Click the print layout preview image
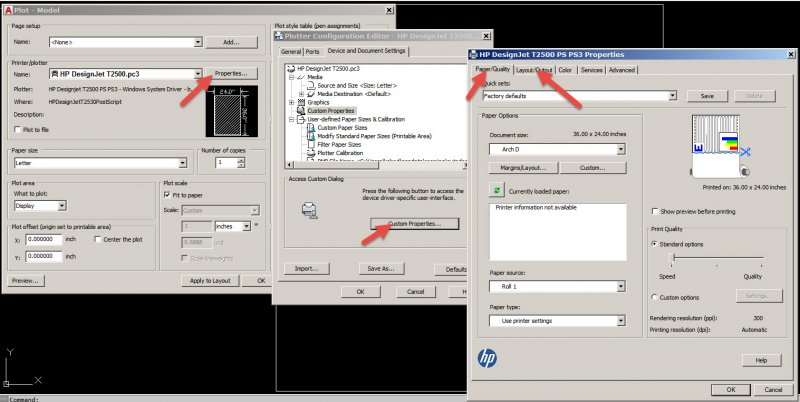 (x=720, y=145)
